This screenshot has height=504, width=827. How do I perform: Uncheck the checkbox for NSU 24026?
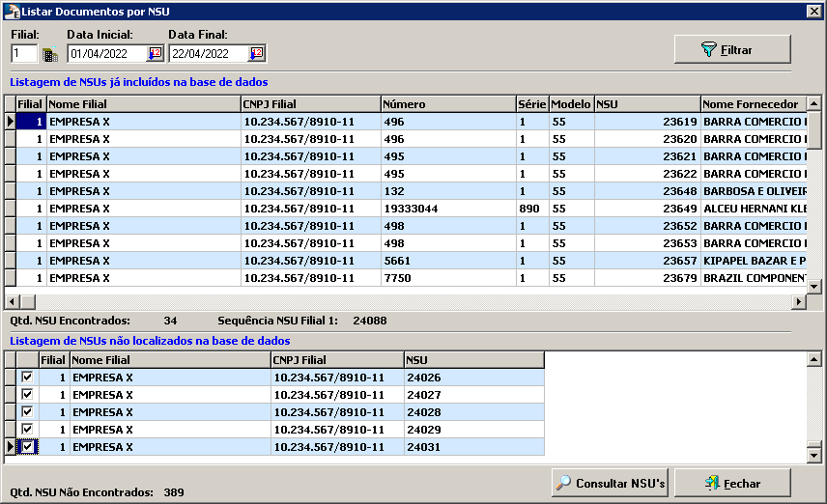(27, 378)
